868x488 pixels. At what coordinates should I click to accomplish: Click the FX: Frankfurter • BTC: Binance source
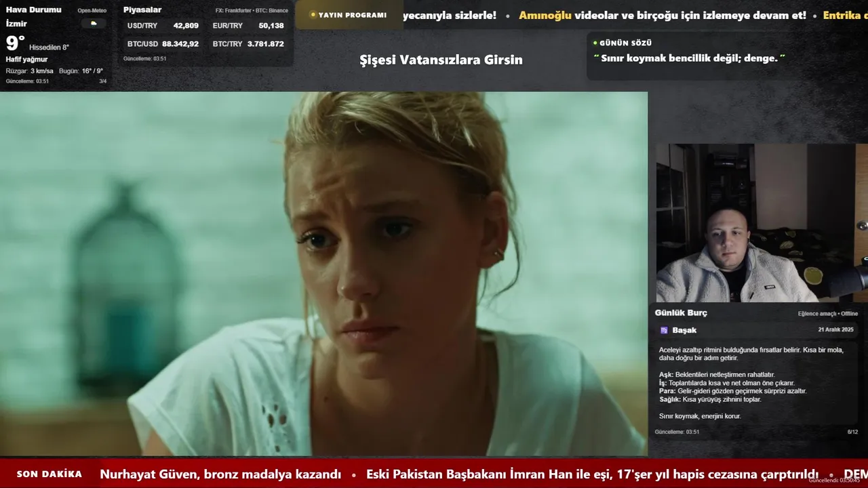pos(252,11)
